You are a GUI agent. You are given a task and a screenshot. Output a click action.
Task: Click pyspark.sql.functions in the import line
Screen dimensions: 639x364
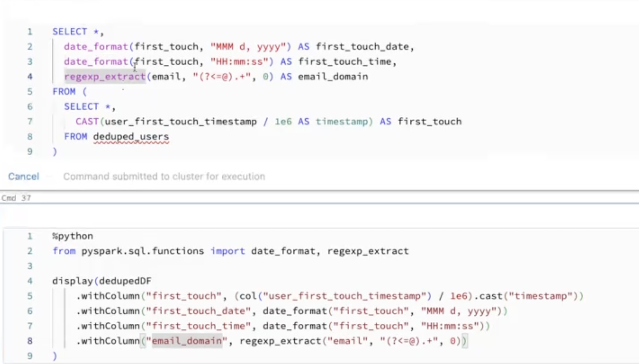143,251
